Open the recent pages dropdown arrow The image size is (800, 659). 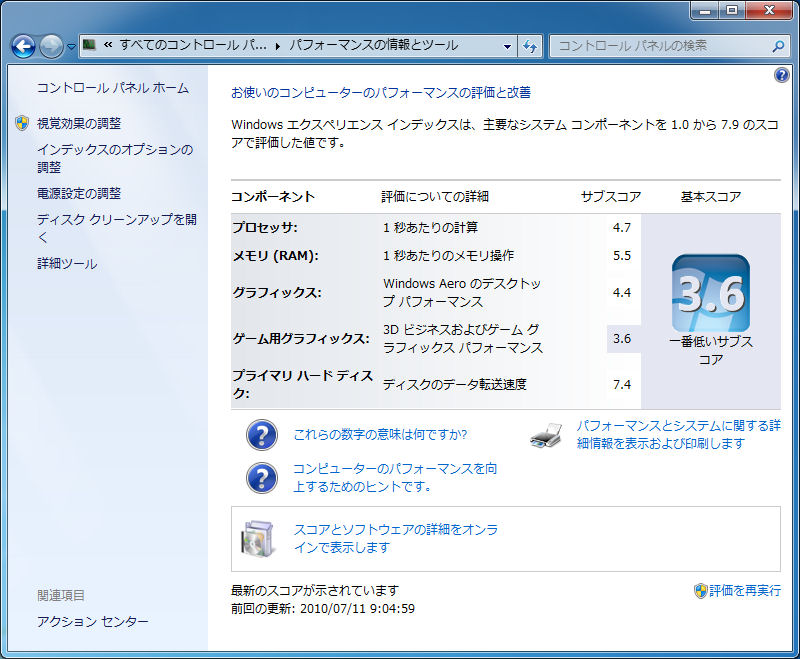point(71,47)
